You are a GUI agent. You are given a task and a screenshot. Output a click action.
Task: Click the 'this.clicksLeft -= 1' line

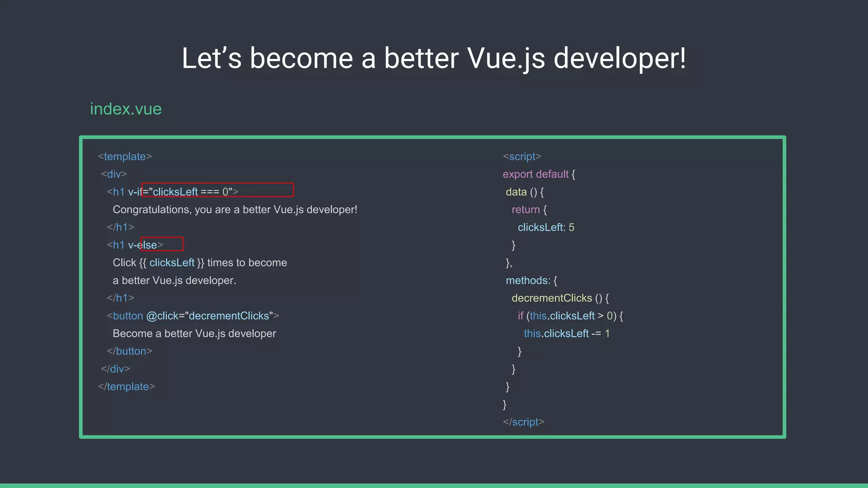click(567, 333)
